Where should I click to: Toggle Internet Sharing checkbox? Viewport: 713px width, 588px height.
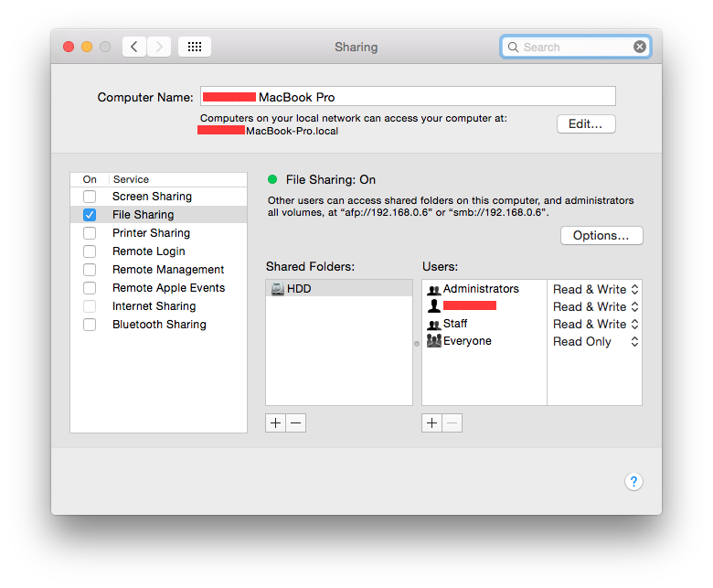coord(90,306)
